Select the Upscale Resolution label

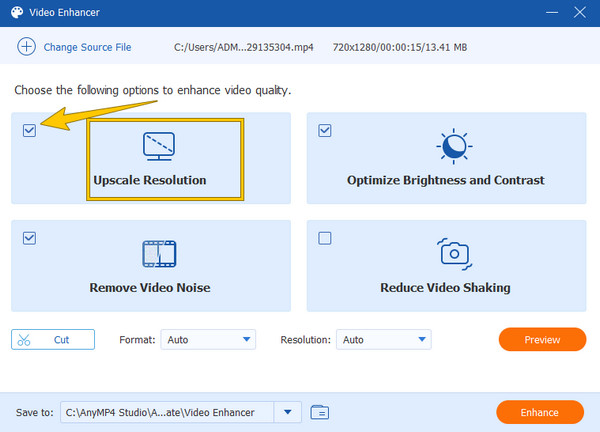tap(150, 180)
